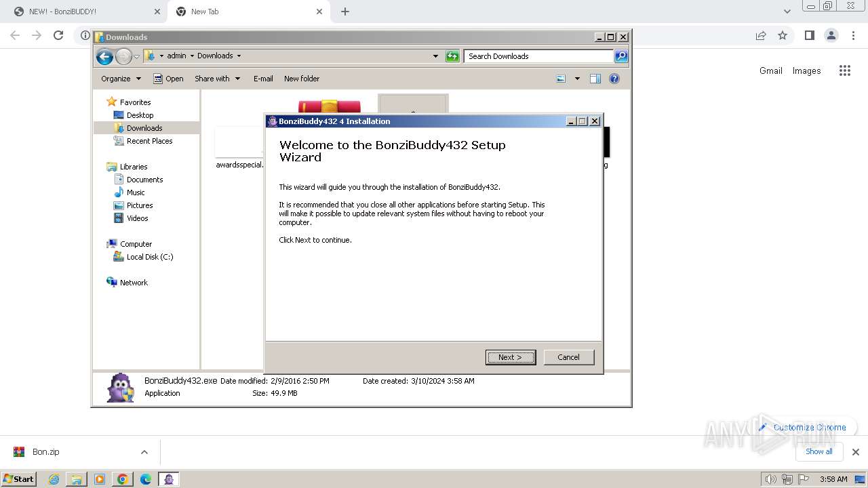Open Bon.zip from downloads bar
This screenshot has width=868, height=488.
45,452
